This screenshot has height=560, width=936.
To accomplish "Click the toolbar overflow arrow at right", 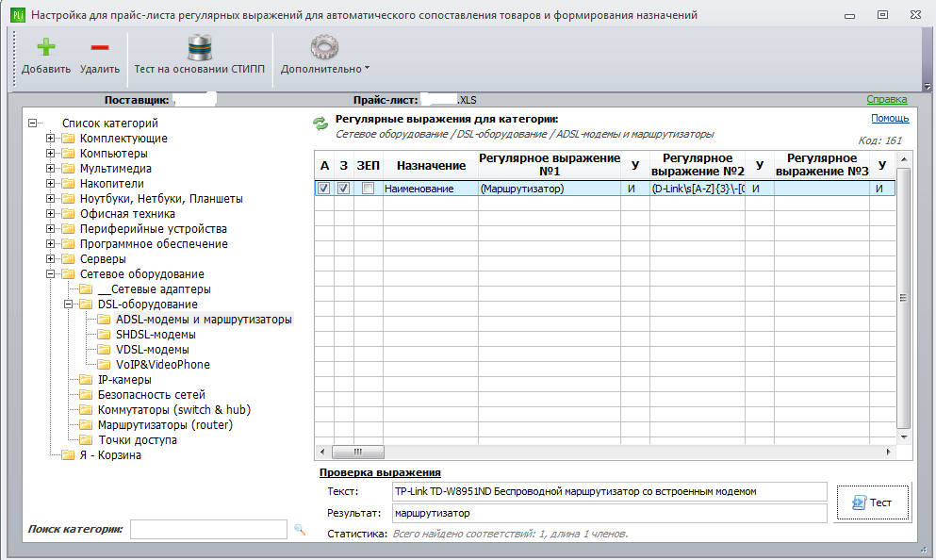I will [x=928, y=86].
